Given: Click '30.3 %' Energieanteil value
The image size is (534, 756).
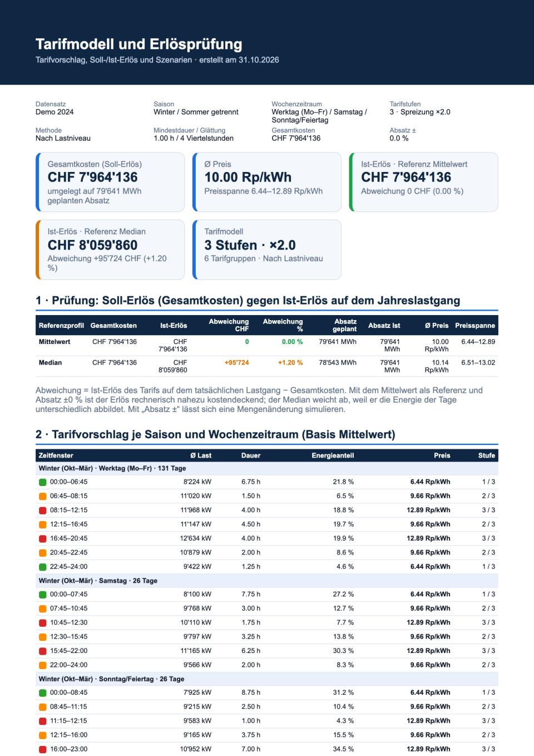Looking at the screenshot, I should point(343,651).
